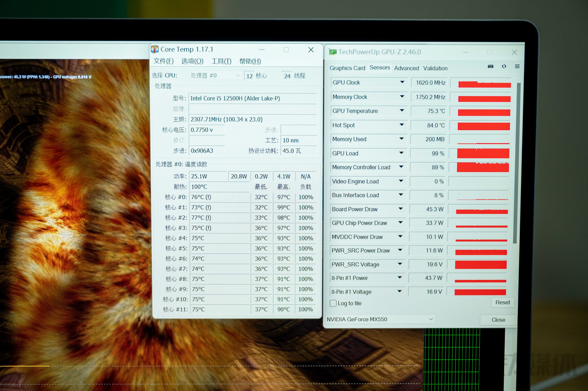
Task: Click the GPU-Z sensors vertical scrollbar
Action: coord(517,162)
